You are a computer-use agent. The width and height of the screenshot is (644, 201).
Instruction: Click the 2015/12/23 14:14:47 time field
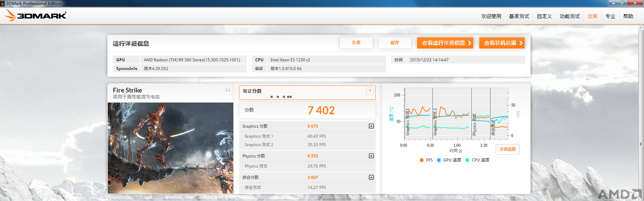point(466,60)
